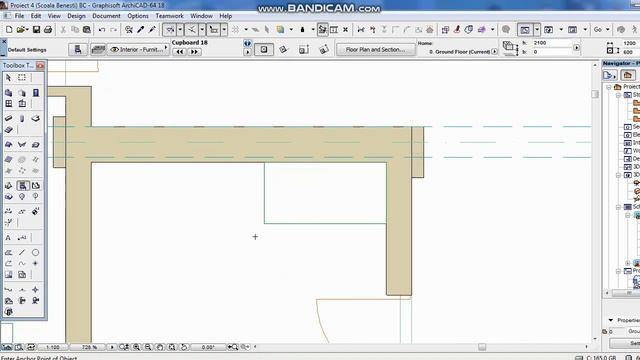Screen dimensions: 640x360
Task: Open the File menu
Action: (19, 16)
